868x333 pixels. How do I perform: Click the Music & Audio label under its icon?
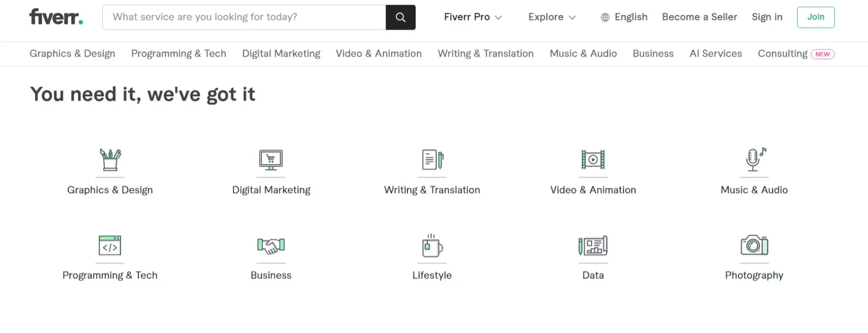pos(754,190)
